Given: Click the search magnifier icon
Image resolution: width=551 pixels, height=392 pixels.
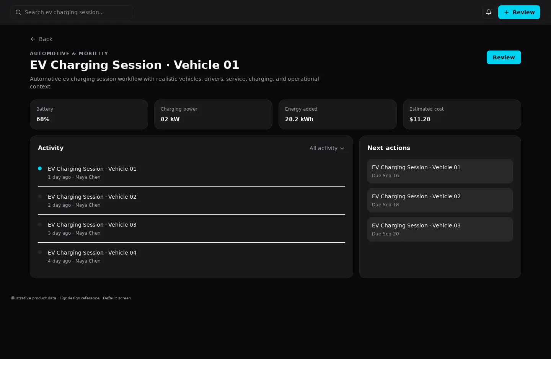Looking at the screenshot, I should click(x=18, y=12).
